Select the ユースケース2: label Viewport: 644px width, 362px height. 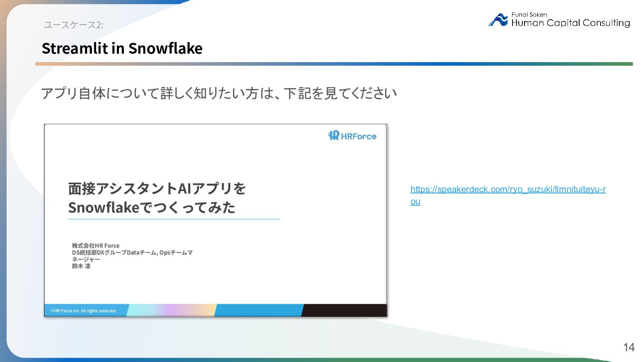73,25
